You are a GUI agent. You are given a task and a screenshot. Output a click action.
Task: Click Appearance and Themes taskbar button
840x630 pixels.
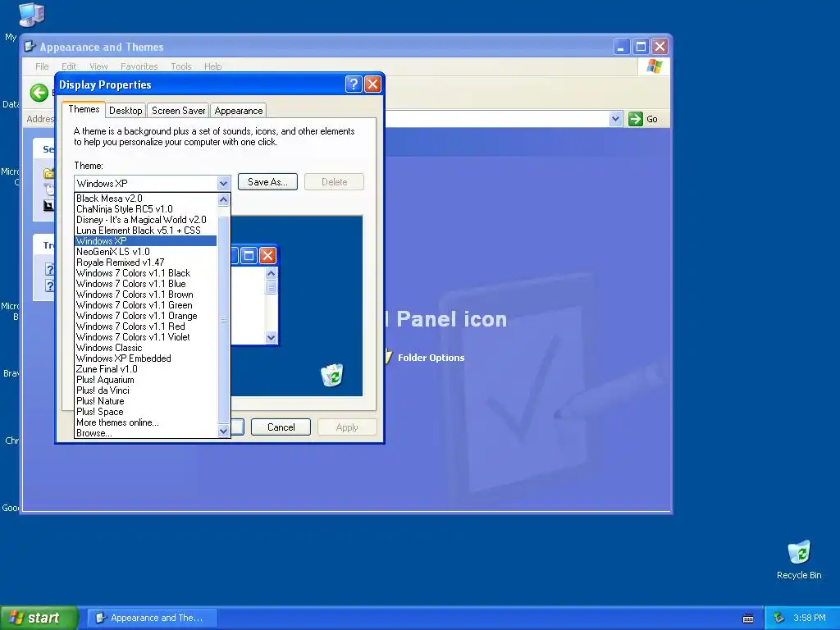tap(153, 618)
